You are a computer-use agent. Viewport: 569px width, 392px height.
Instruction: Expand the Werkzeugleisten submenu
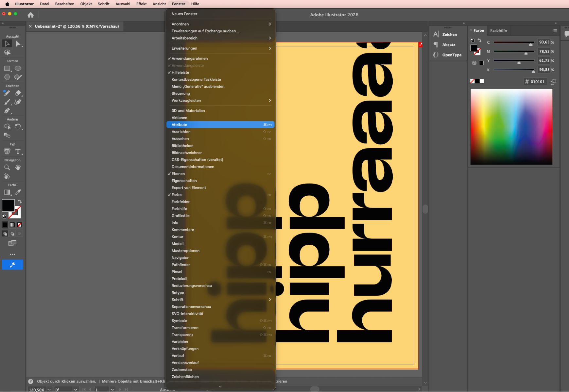click(220, 101)
